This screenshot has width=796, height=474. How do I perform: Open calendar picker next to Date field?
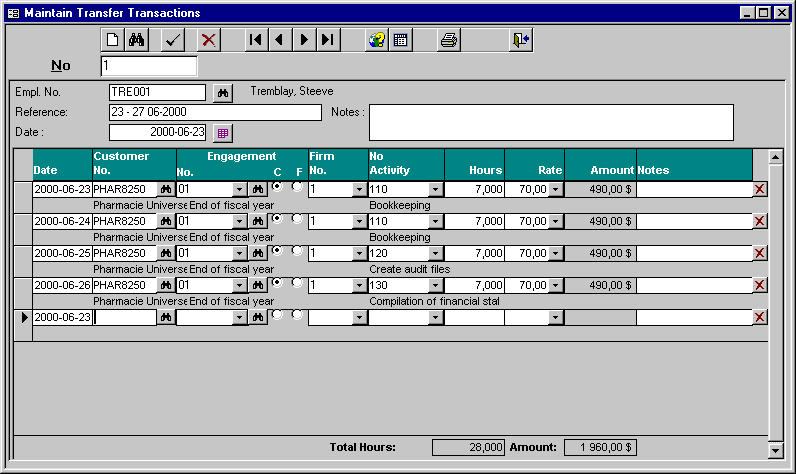coord(223,132)
